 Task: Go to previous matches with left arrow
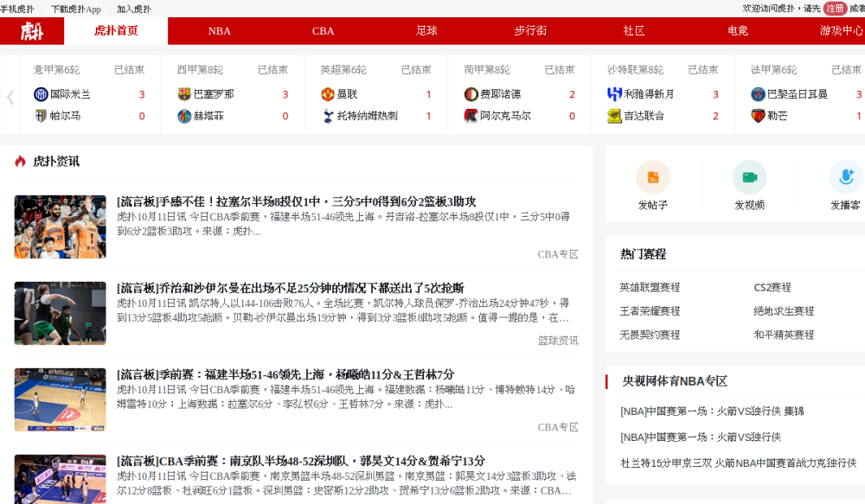10,97
